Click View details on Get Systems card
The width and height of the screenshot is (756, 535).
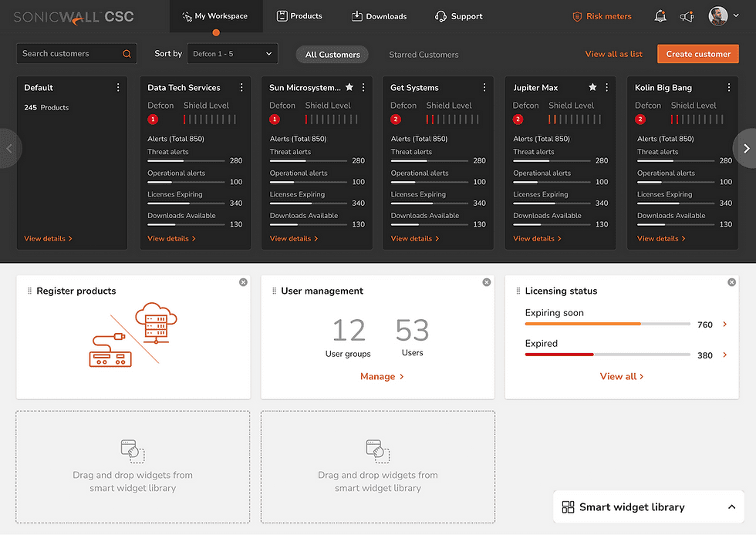(415, 238)
